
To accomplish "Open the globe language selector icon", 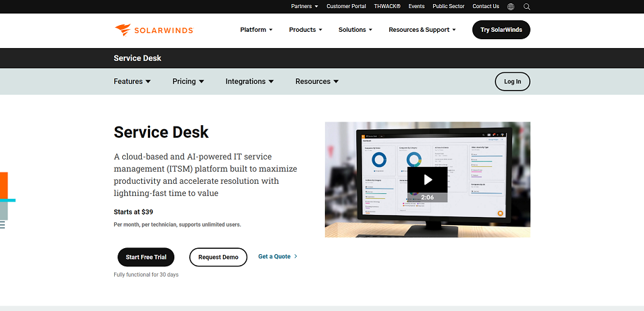I will pos(511,7).
